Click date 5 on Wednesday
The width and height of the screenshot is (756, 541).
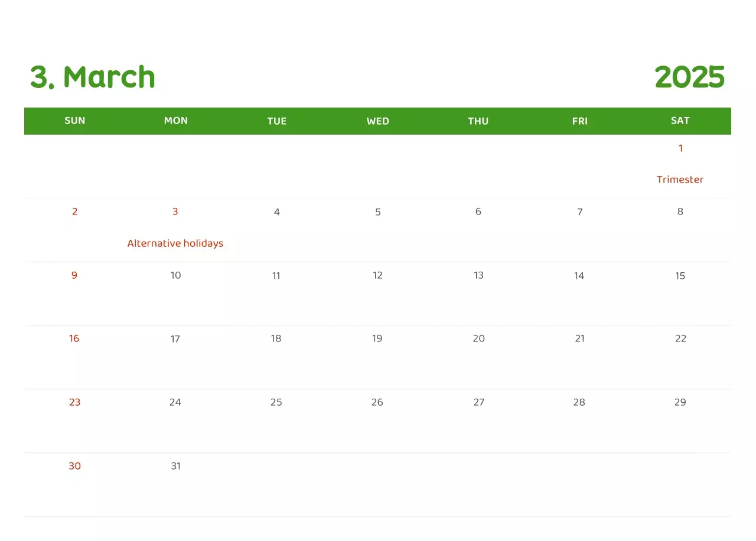pyautogui.click(x=378, y=212)
